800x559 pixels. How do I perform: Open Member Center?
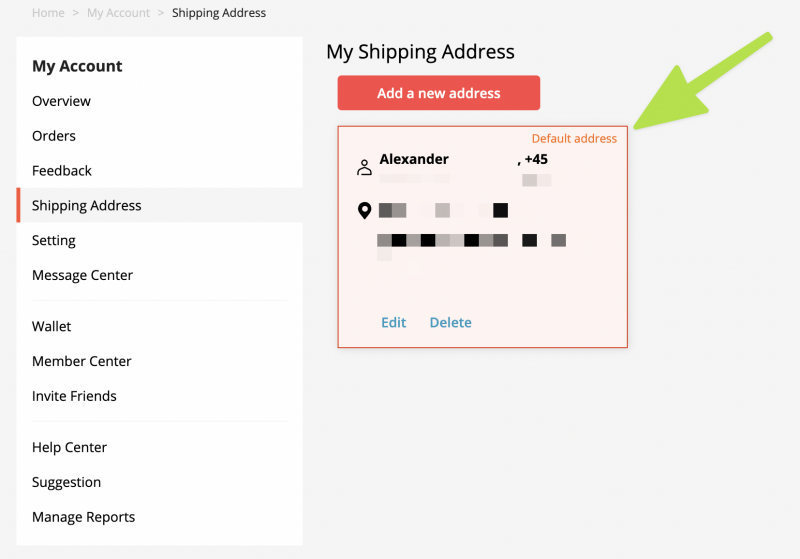pyautogui.click(x=82, y=361)
